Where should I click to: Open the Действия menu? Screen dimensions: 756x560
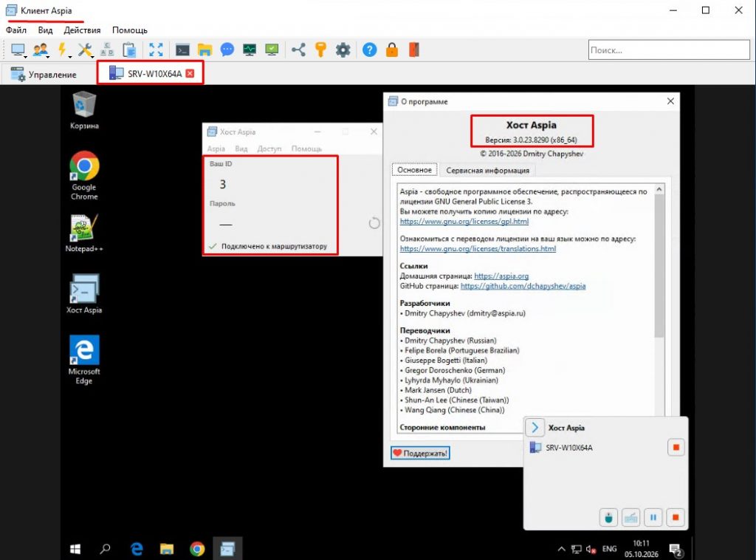pos(82,30)
